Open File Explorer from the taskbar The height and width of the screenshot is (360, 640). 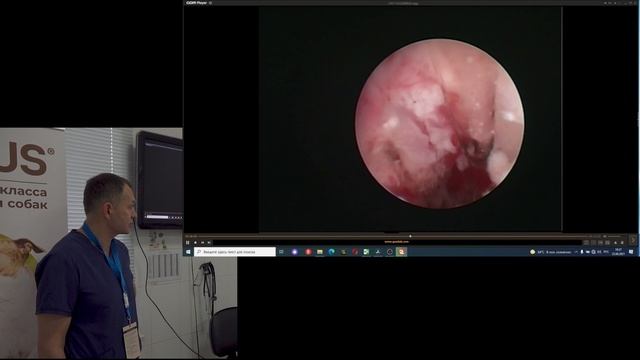tap(320, 252)
